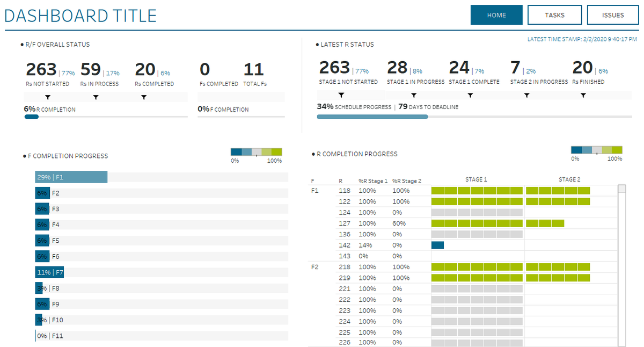Click filter icon under STAGE 1 COMPLETE
Screen dimensions: 644x347
[x=470, y=95]
